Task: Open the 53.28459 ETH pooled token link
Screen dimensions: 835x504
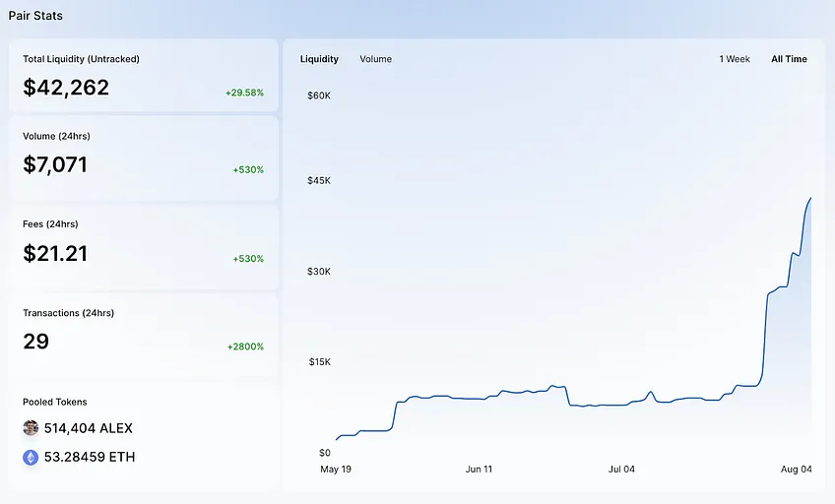Action: tap(90, 457)
